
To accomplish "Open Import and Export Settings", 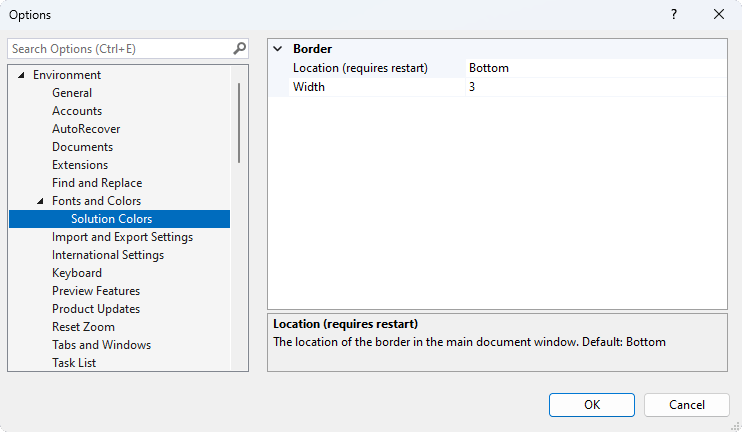I will (122, 237).
